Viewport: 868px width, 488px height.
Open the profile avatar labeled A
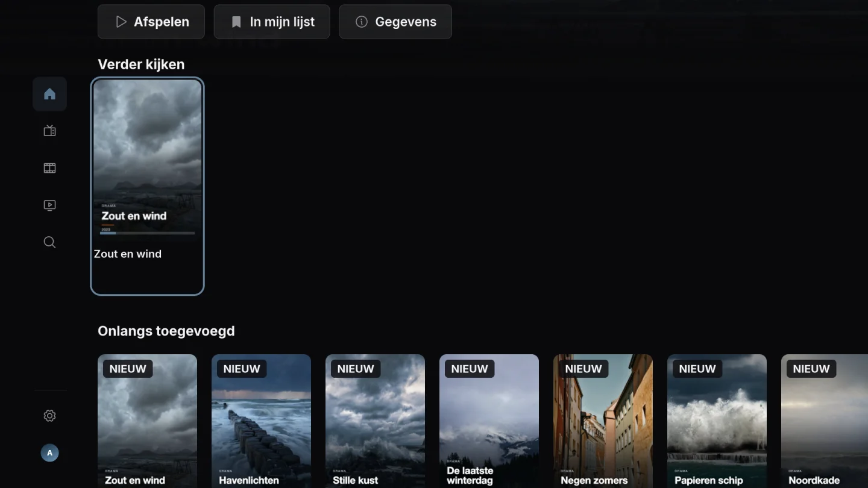pyautogui.click(x=49, y=453)
